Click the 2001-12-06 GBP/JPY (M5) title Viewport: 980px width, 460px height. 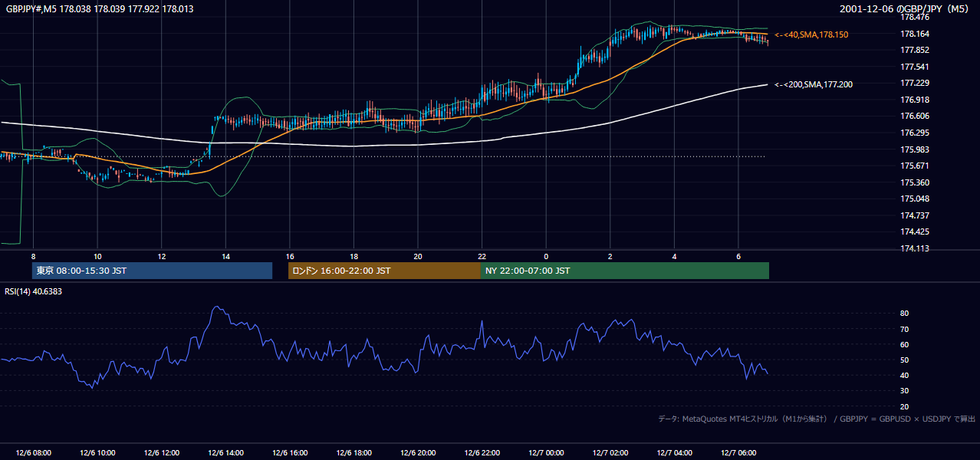[x=906, y=9]
